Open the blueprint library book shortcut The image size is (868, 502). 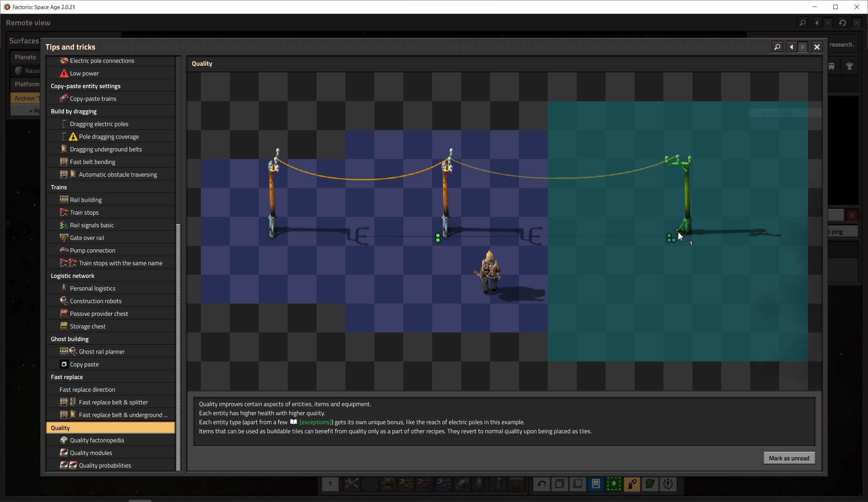(x=596, y=484)
